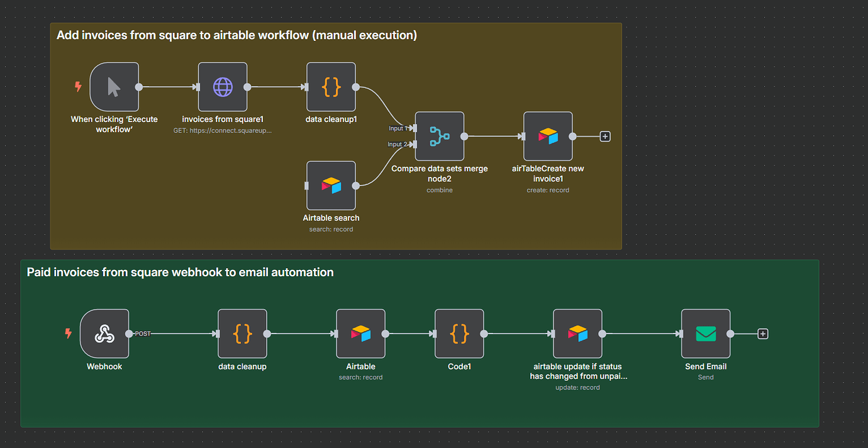This screenshot has height=448, width=868.
Task: Open the Webhook trigger node
Action: coord(104,333)
